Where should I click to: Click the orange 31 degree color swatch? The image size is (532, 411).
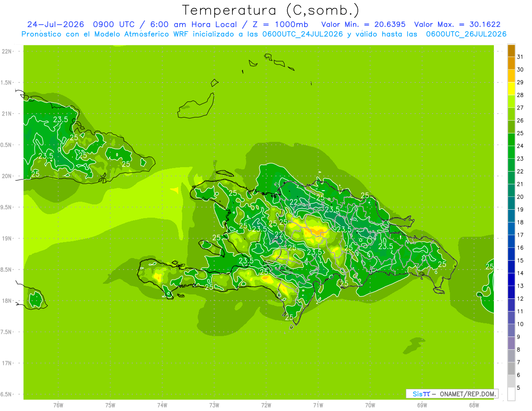(511, 51)
